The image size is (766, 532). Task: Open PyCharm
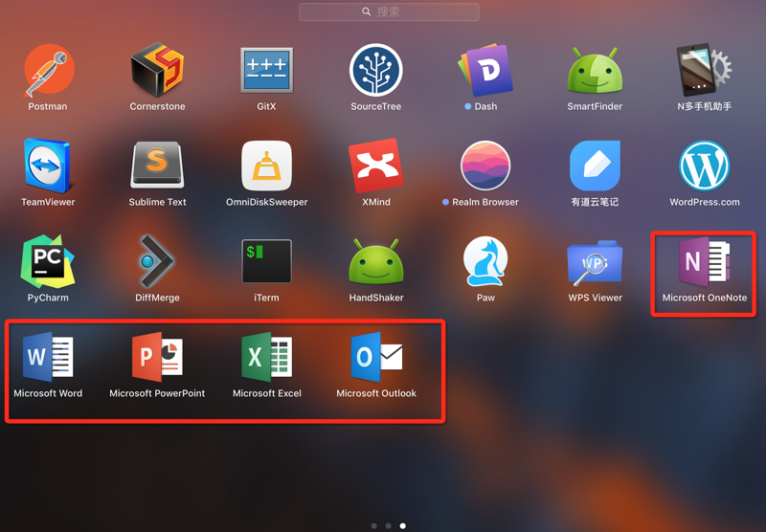tap(48, 261)
